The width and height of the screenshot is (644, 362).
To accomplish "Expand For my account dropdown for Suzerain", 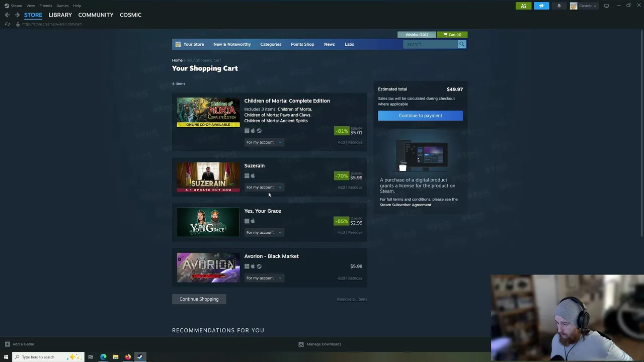I will point(264,187).
